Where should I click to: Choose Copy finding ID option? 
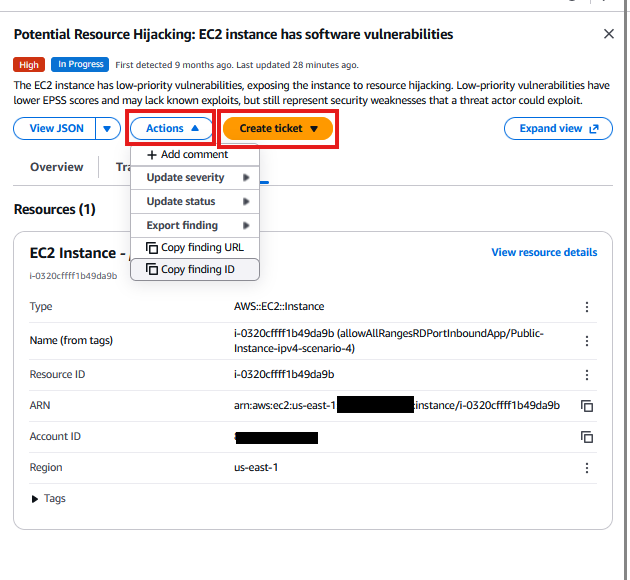click(x=194, y=270)
